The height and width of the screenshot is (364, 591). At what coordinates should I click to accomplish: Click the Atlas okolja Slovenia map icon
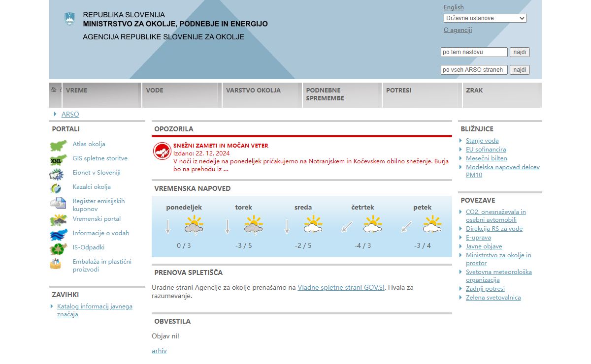click(58, 145)
